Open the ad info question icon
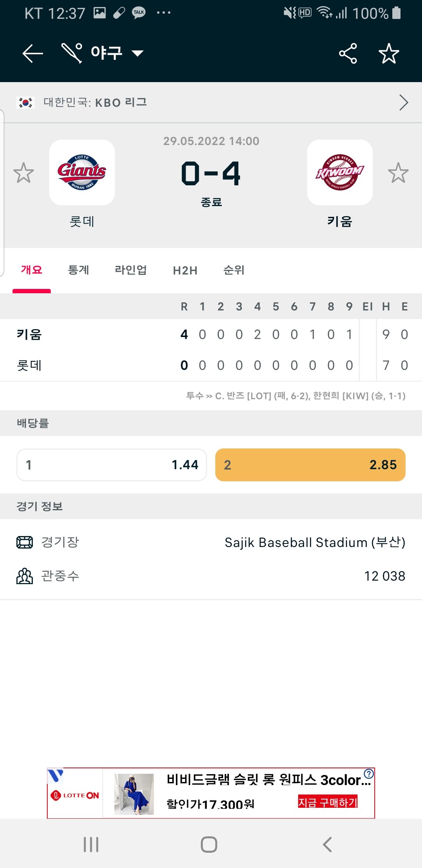Image resolution: width=422 pixels, height=868 pixels. point(368,774)
